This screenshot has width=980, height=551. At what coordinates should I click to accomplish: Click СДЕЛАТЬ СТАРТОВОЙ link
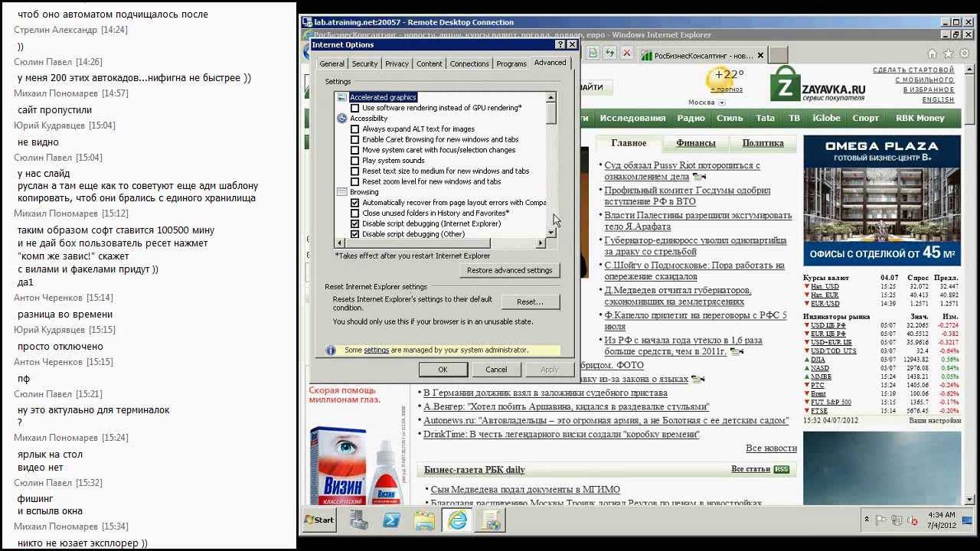pyautogui.click(x=913, y=70)
